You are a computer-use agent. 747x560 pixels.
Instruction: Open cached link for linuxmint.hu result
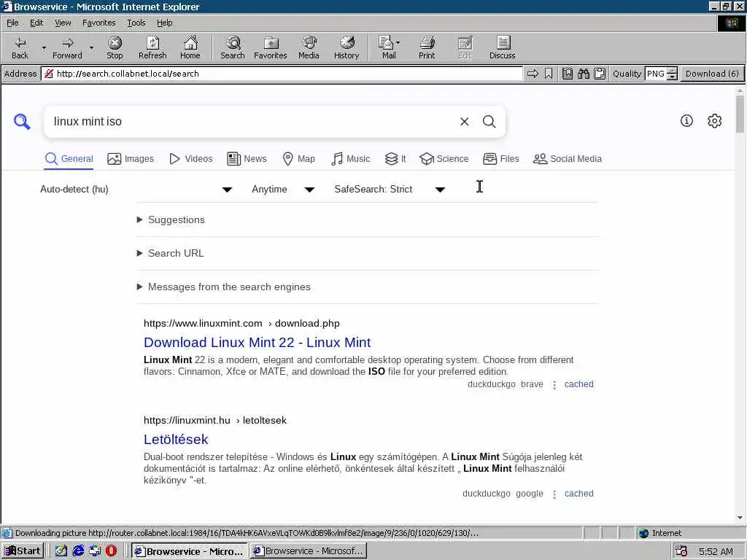(x=578, y=494)
